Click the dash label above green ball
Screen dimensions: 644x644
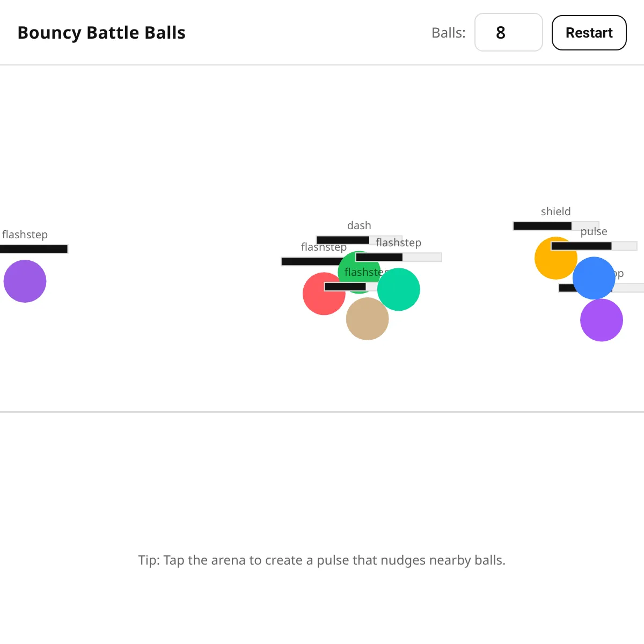click(x=359, y=225)
